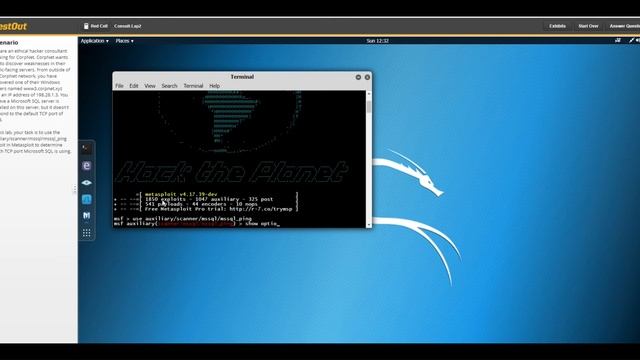Click the Exhibits button
640x360 pixels.
557,26
